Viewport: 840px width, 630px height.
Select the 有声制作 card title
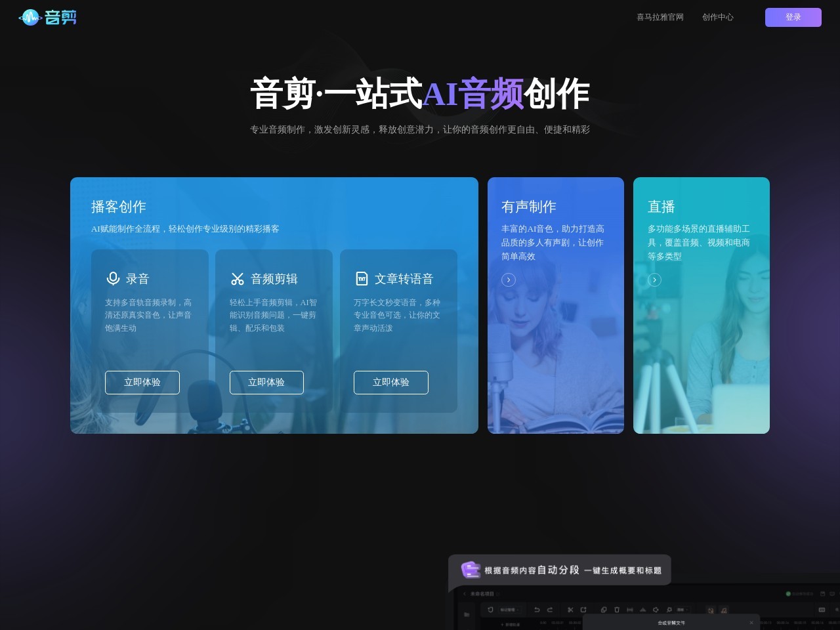[528, 207]
